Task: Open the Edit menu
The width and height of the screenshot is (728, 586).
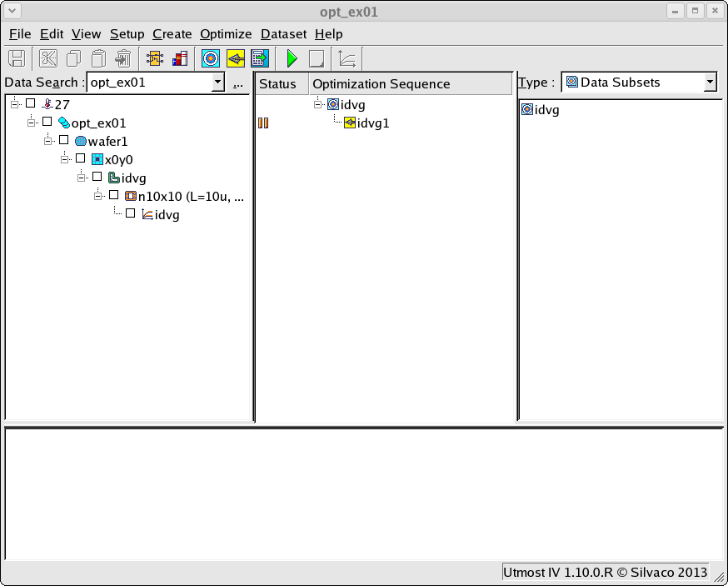Action: pos(52,34)
